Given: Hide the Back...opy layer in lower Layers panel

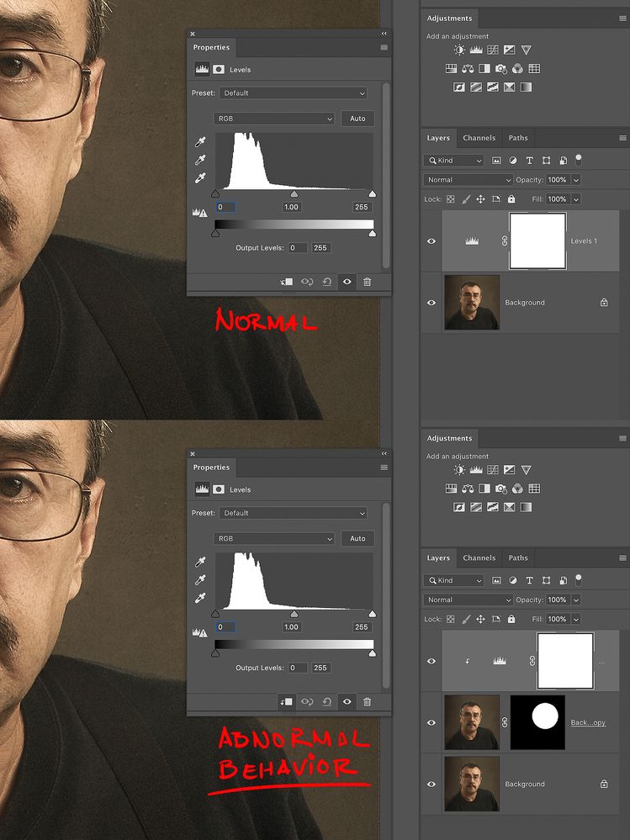Looking at the screenshot, I should click(431, 722).
